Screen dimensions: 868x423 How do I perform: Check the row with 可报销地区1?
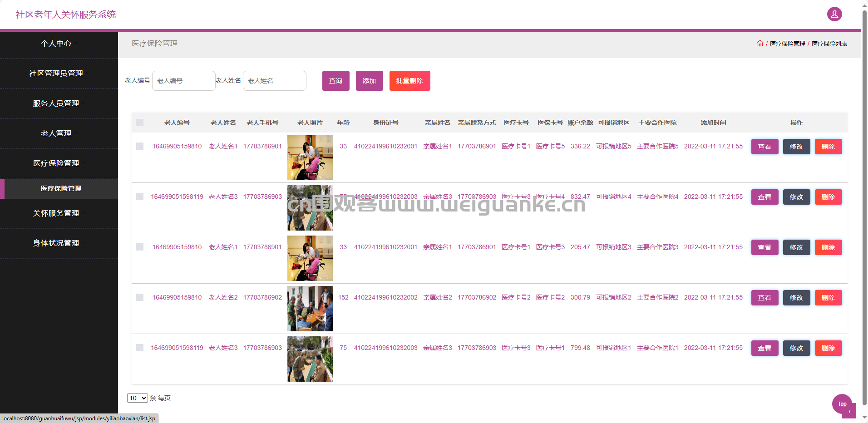140,348
